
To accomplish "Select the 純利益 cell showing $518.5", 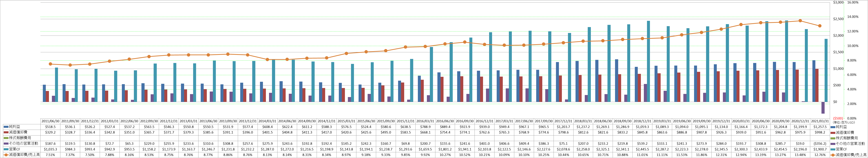I will 50,127.
